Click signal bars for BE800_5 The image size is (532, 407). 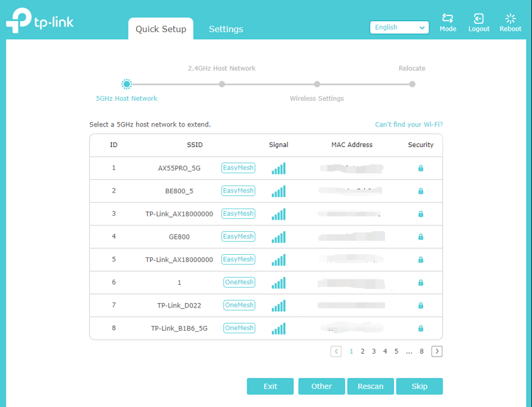click(279, 191)
